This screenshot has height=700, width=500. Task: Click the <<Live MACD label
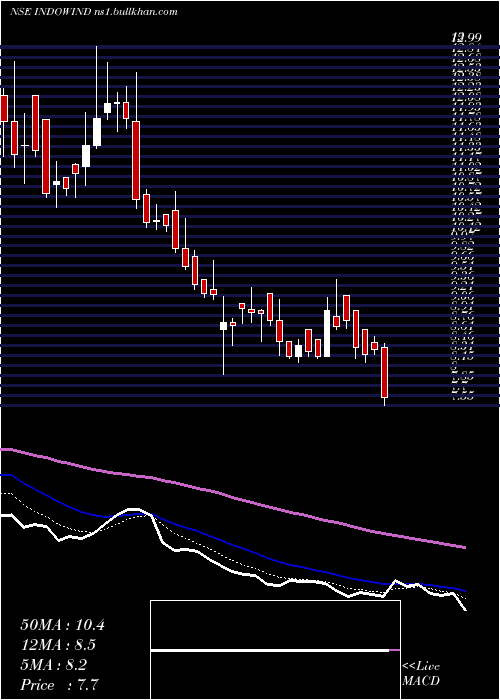pos(421,673)
